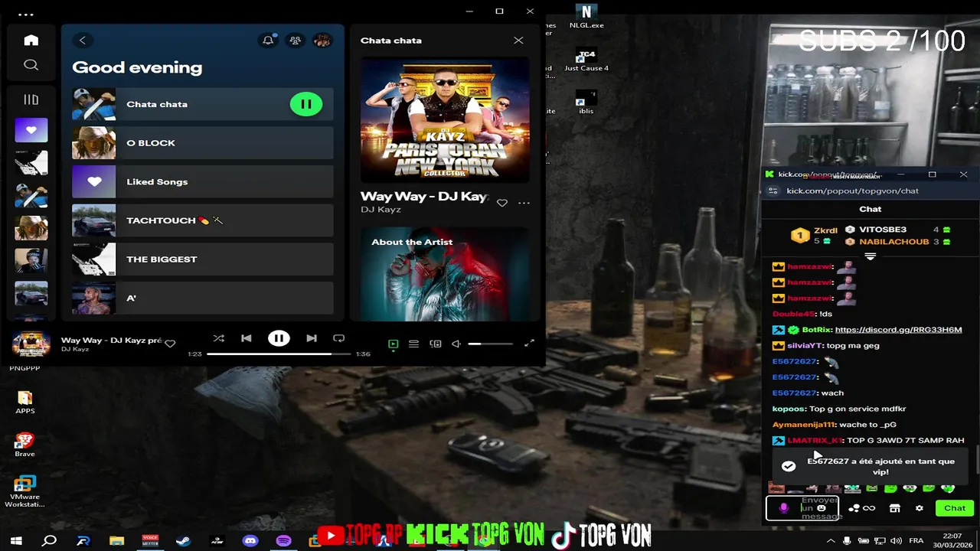
Task: Open THE BIGGEST playlist
Action: [203, 259]
